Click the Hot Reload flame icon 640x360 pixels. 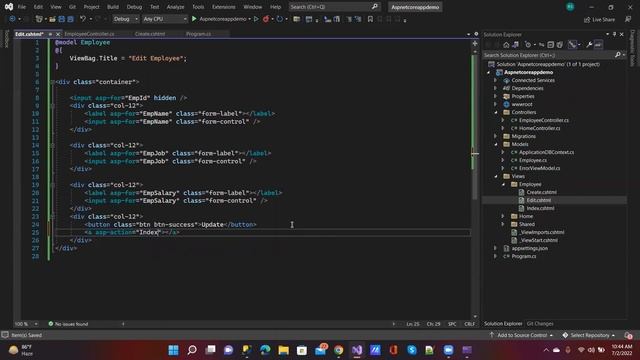pos(266,19)
